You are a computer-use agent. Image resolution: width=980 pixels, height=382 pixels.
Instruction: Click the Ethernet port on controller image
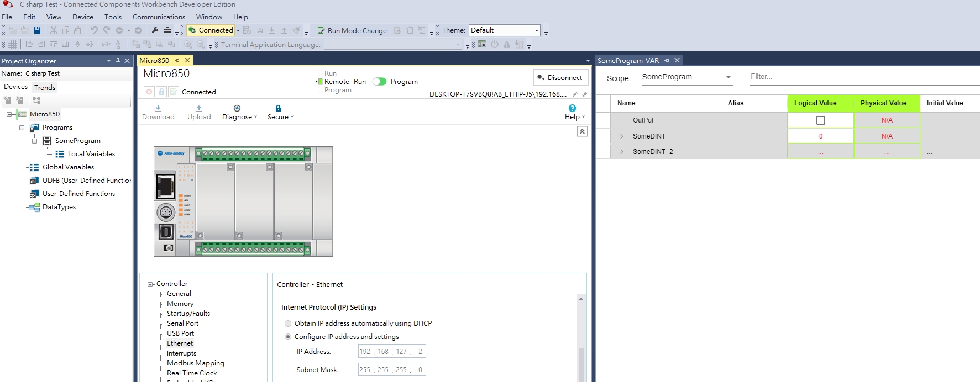pyautogui.click(x=165, y=187)
